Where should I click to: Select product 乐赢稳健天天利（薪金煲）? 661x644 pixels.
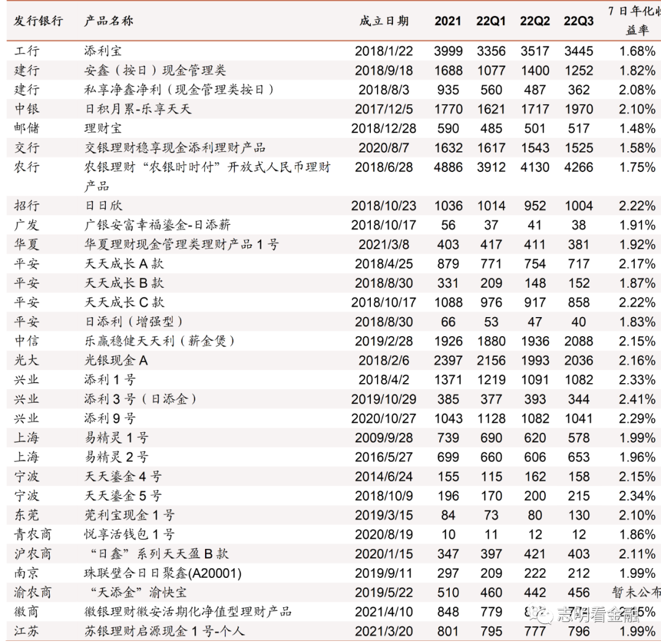click(160, 341)
